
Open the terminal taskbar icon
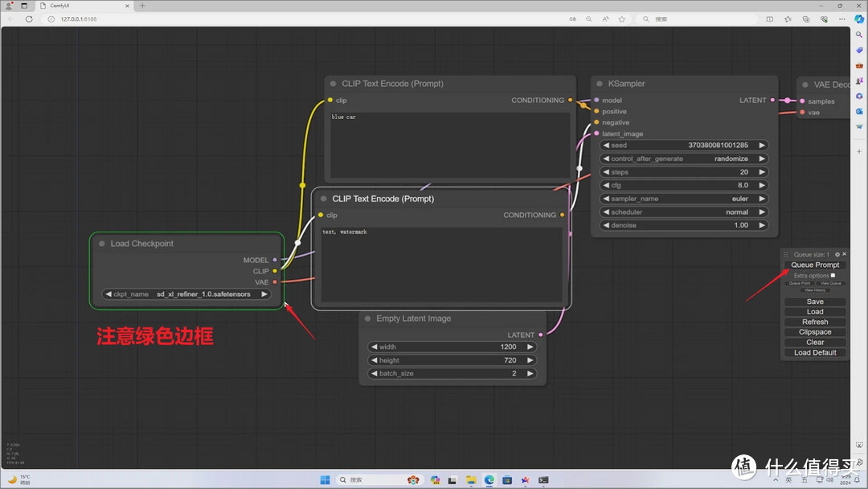[543, 480]
